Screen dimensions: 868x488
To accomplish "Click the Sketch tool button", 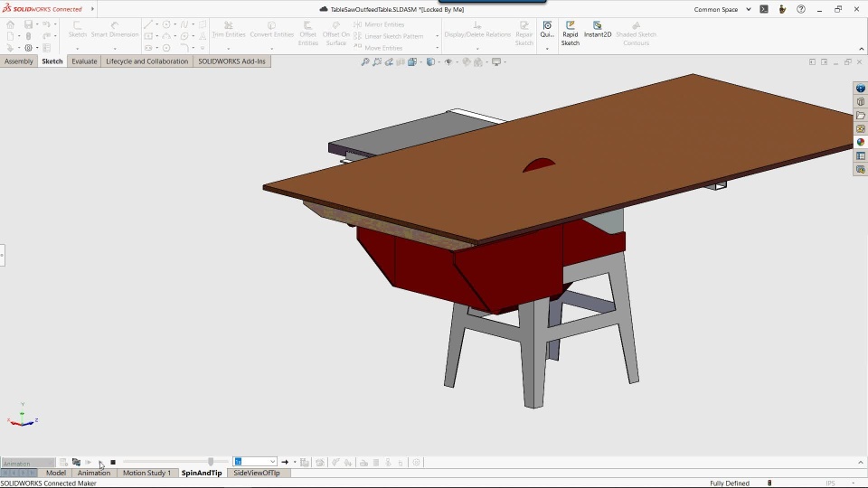I will tap(78, 29).
